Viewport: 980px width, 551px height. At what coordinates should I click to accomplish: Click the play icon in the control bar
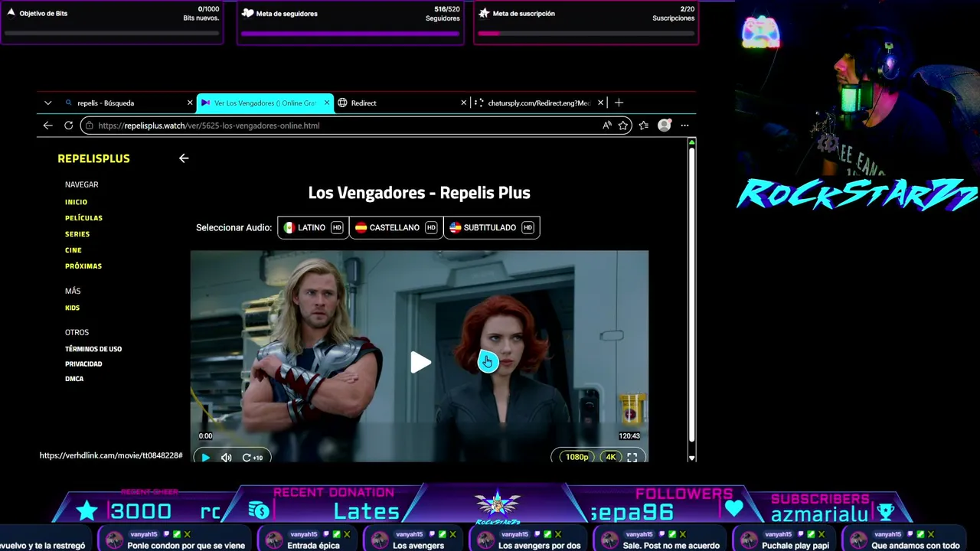[x=205, y=458]
